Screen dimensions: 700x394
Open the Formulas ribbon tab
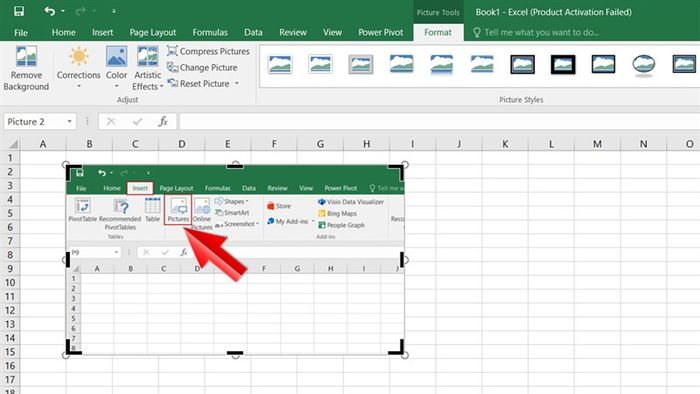(210, 32)
